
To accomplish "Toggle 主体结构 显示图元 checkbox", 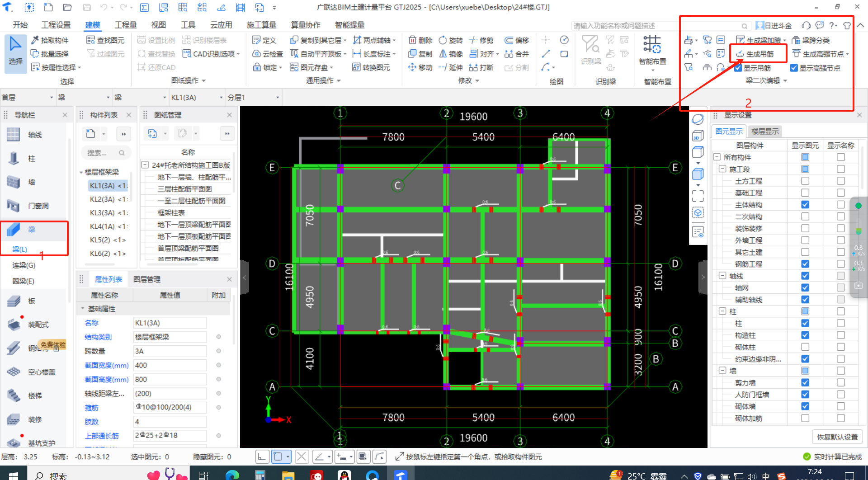I will (x=805, y=205).
